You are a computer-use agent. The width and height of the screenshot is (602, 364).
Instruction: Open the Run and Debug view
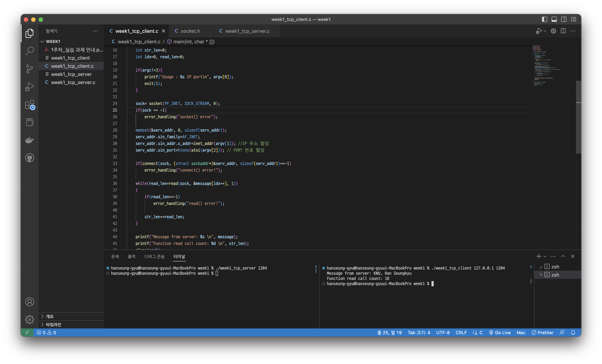pos(30,87)
